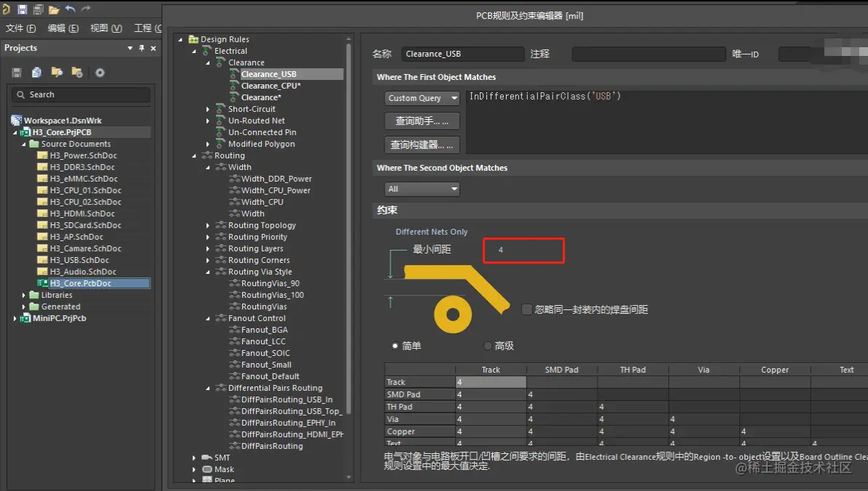Edit the 名称 field Clearance_USB

(x=463, y=54)
